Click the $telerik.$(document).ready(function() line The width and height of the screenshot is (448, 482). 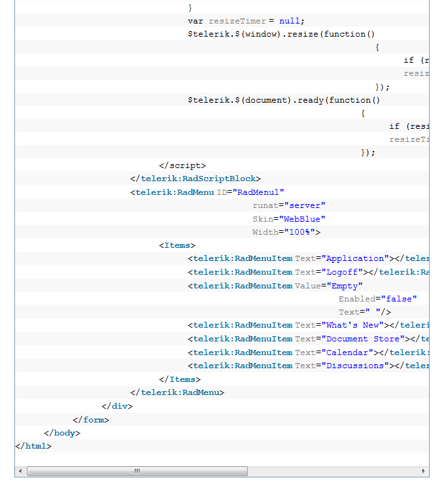284,100
